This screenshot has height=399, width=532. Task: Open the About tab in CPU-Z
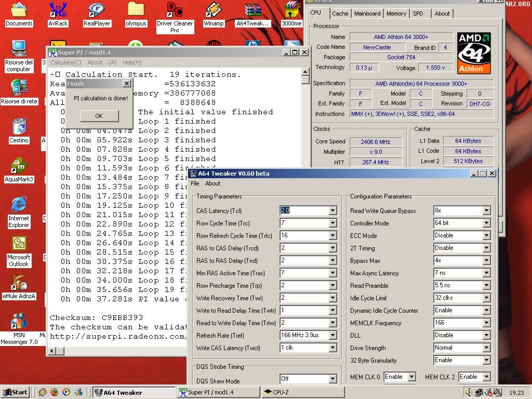pyautogui.click(x=442, y=14)
